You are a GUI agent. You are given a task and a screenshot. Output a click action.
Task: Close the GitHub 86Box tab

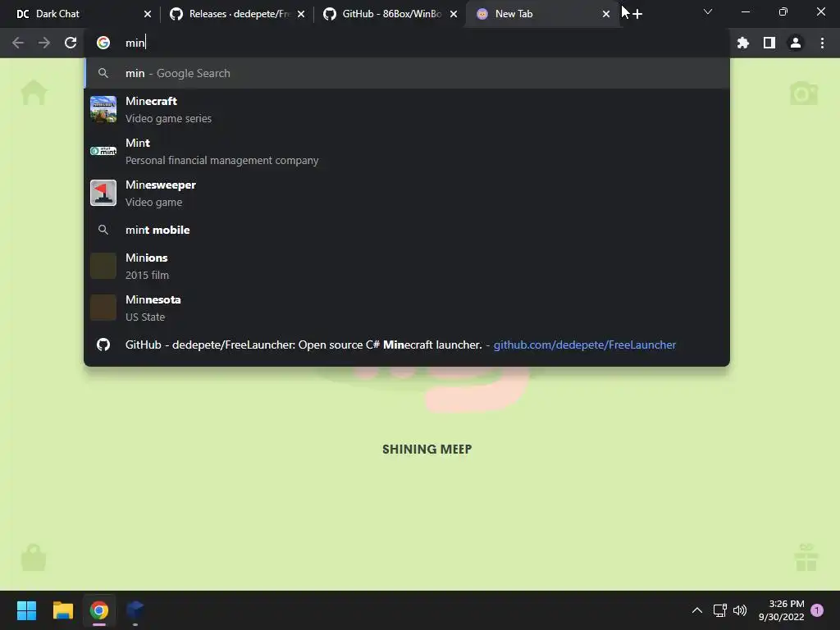tap(454, 14)
